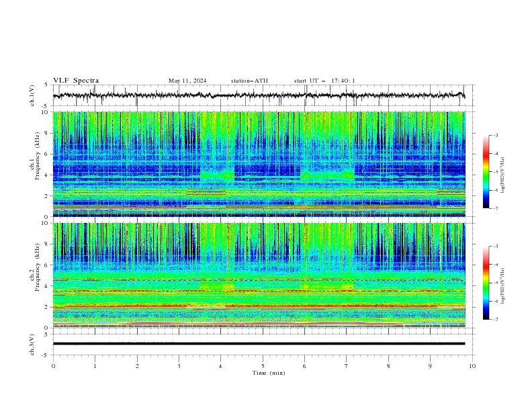
Task: Click the time axis tick label "5"
Action: (263, 366)
